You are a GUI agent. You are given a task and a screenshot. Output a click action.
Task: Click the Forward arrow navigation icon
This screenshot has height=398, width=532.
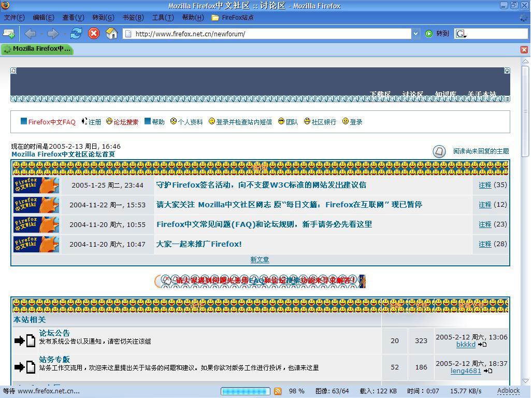53,34
